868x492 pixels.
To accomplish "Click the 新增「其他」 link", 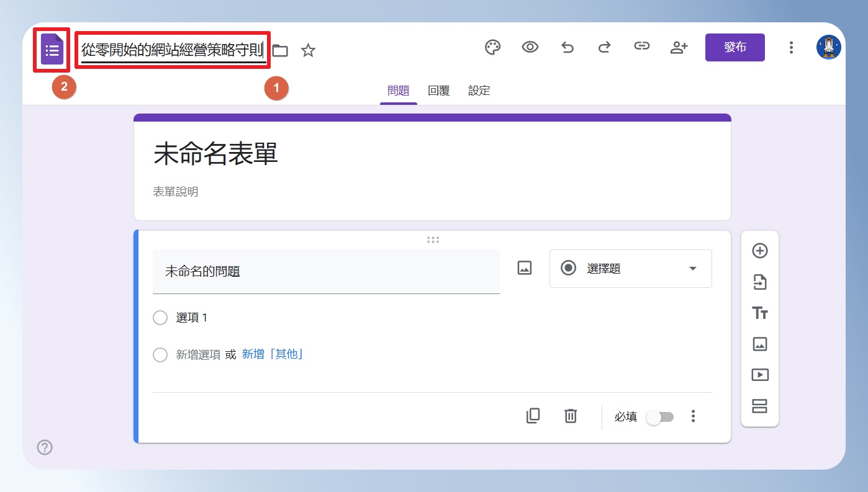I will pyautogui.click(x=273, y=354).
